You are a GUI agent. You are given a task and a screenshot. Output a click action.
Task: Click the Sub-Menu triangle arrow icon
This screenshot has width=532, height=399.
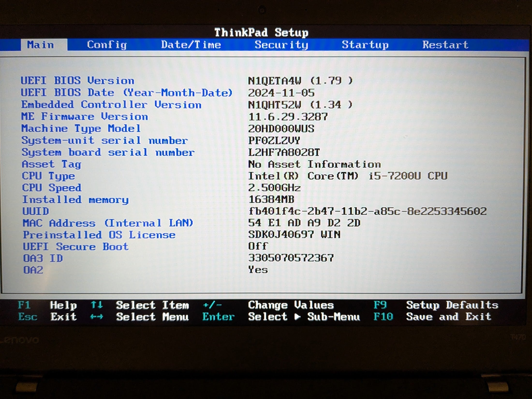tap(297, 317)
